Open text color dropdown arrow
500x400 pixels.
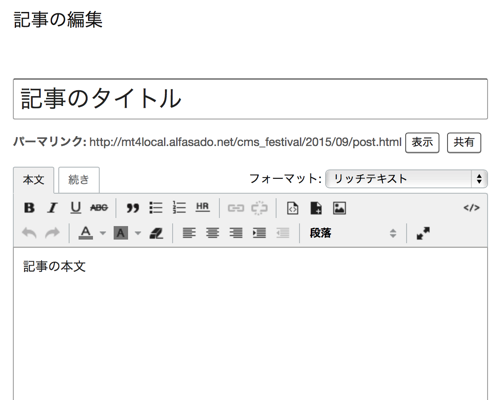click(103, 233)
